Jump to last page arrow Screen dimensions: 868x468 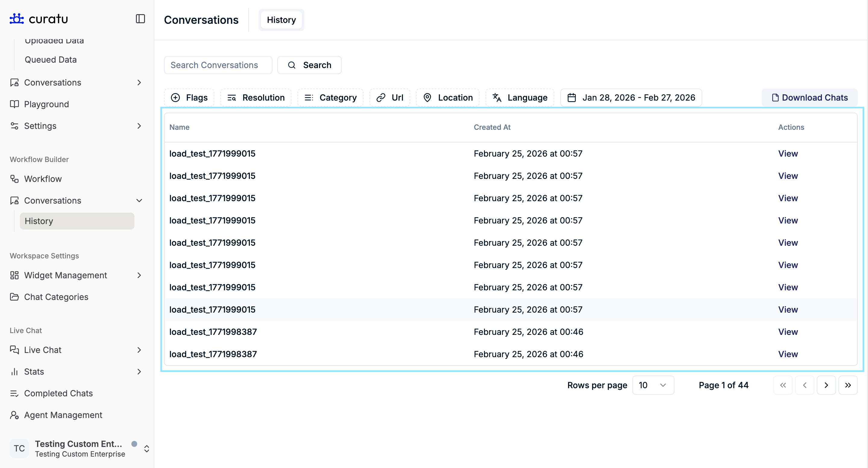pos(848,385)
